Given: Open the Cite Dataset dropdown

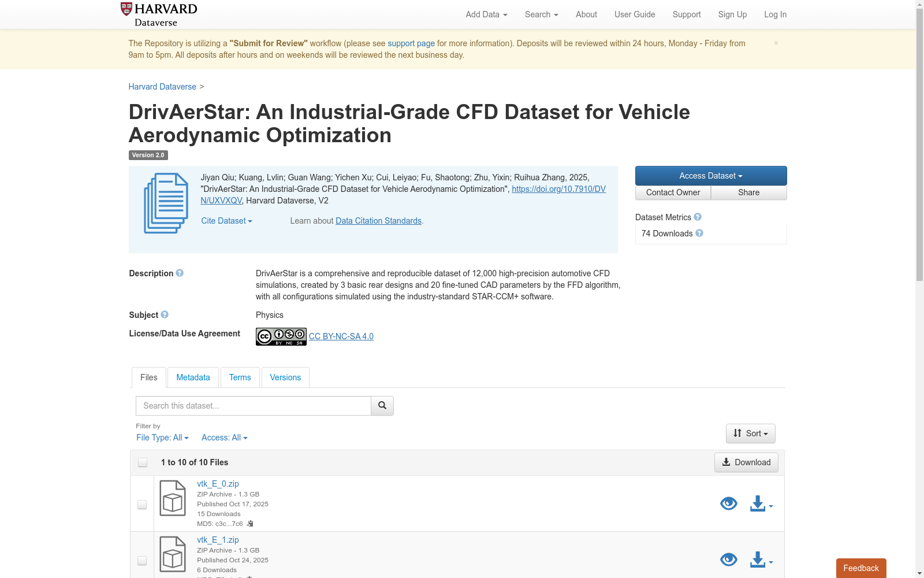Looking at the screenshot, I should 226,221.
